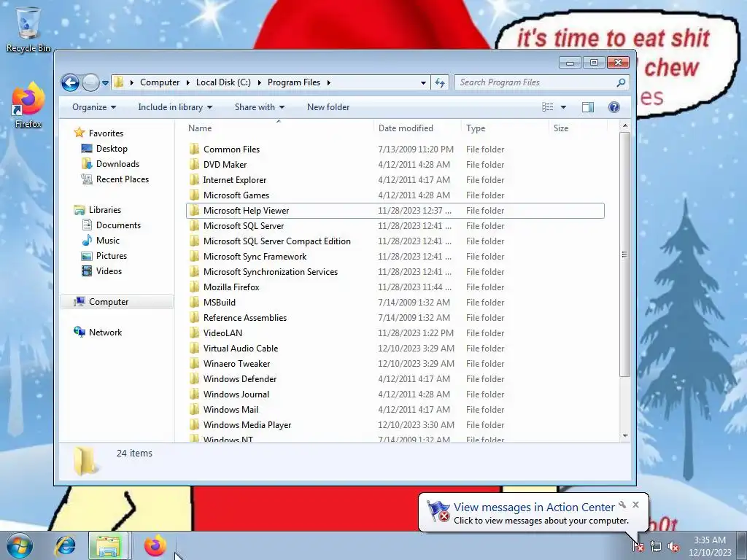Launch Internet Explorer from taskbar
The width and height of the screenshot is (747, 560).
(65, 545)
